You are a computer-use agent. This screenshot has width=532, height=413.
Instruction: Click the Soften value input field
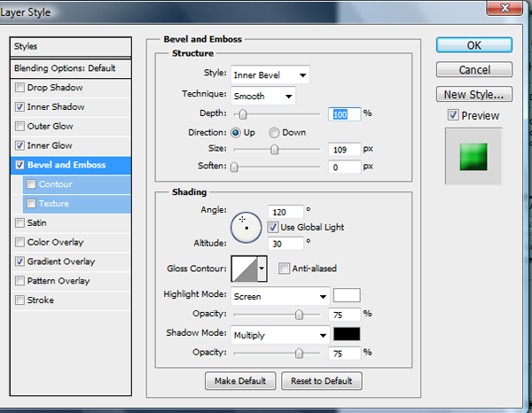click(344, 167)
